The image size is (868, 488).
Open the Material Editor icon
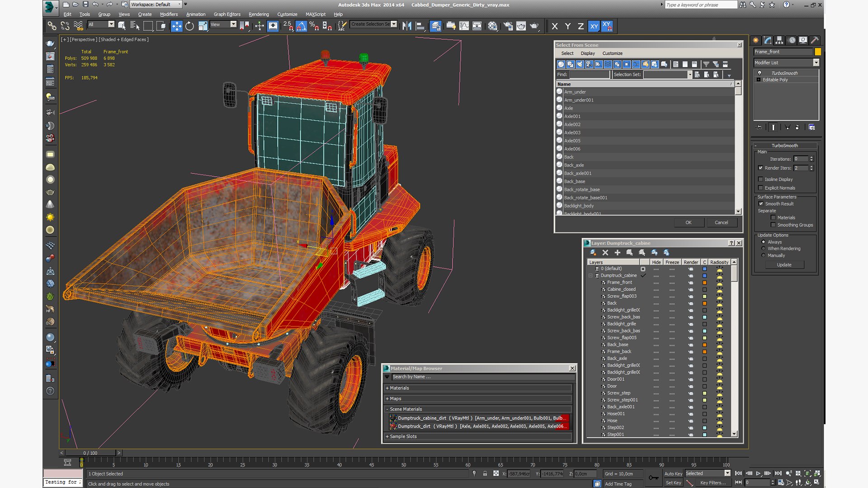pyautogui.click(x=493, y=26)
